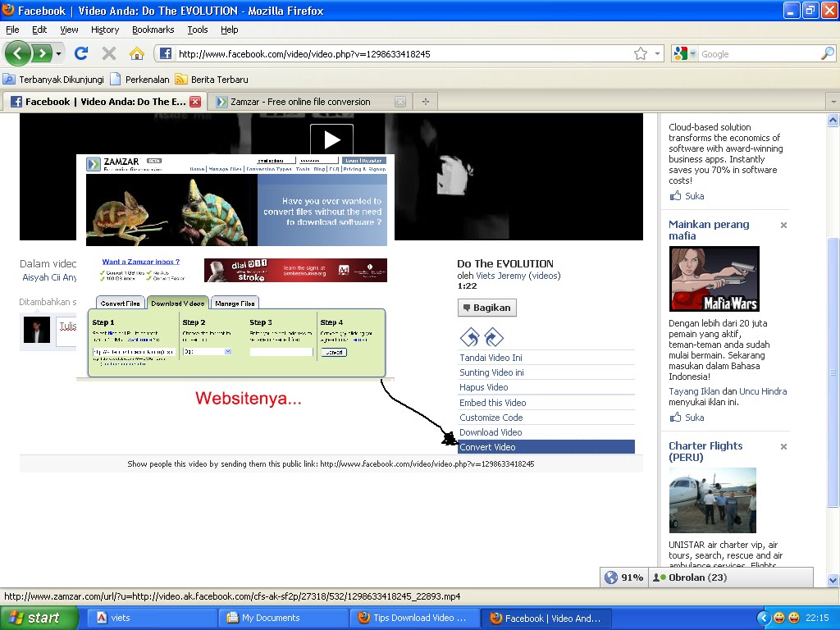This screenshot has height=630, width=840.
Task: Click the Bagikan share button
Action: pyautogui.click(x=487, y=308)
